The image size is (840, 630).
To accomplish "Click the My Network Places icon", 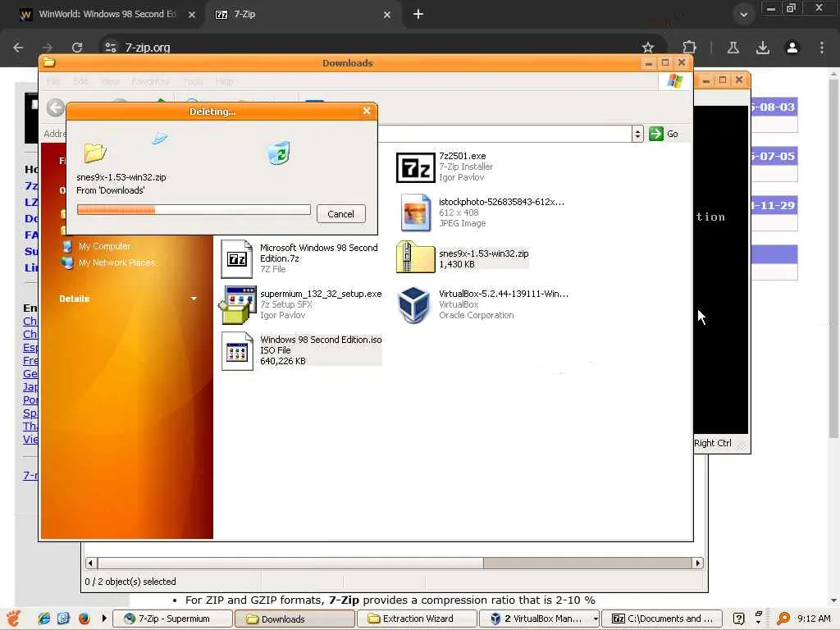I will pos(67,262).
